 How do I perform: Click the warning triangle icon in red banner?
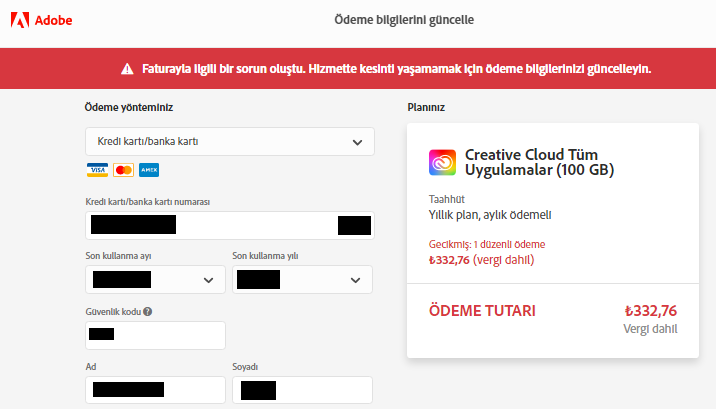click(127, 69)
